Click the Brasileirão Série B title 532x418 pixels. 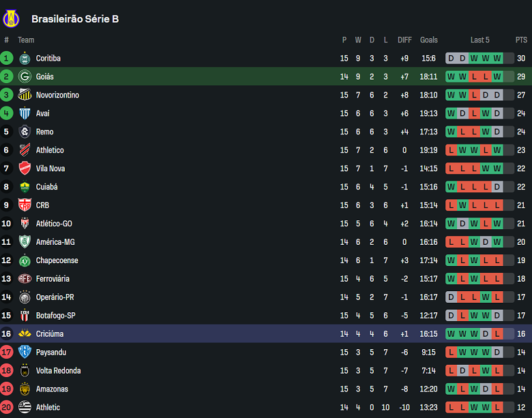click(x=75, y=19)
